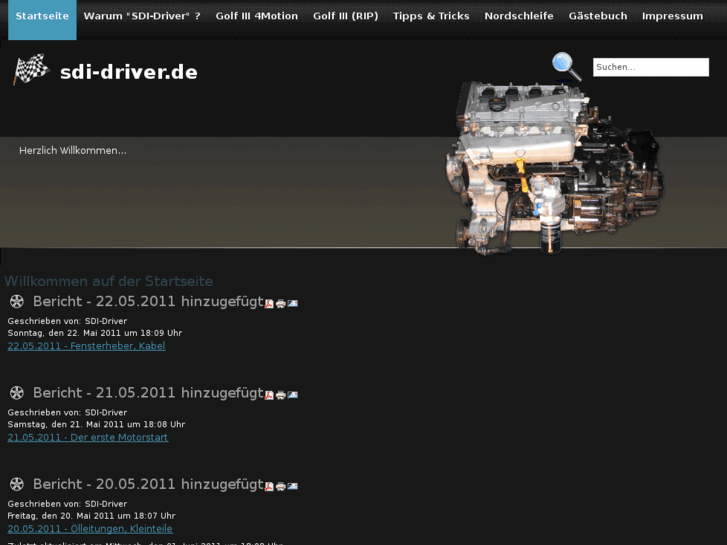Click email icon for Bericht 22.05.2011
The width and height of the screenshot is (727, 545).
coord(293,303)
